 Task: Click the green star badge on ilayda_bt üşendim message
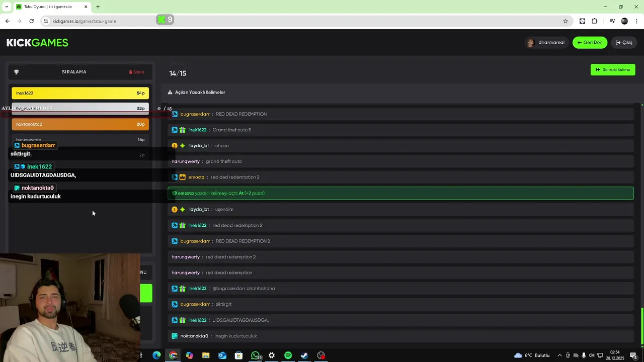[x=182, y=209]
